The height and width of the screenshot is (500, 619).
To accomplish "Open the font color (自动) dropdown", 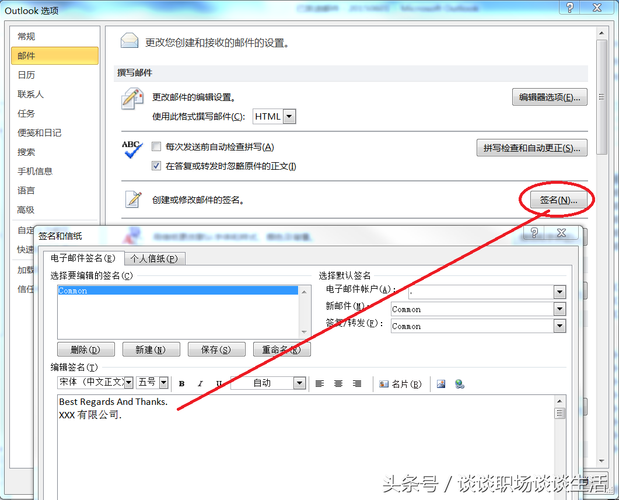I will pos(299,383).
